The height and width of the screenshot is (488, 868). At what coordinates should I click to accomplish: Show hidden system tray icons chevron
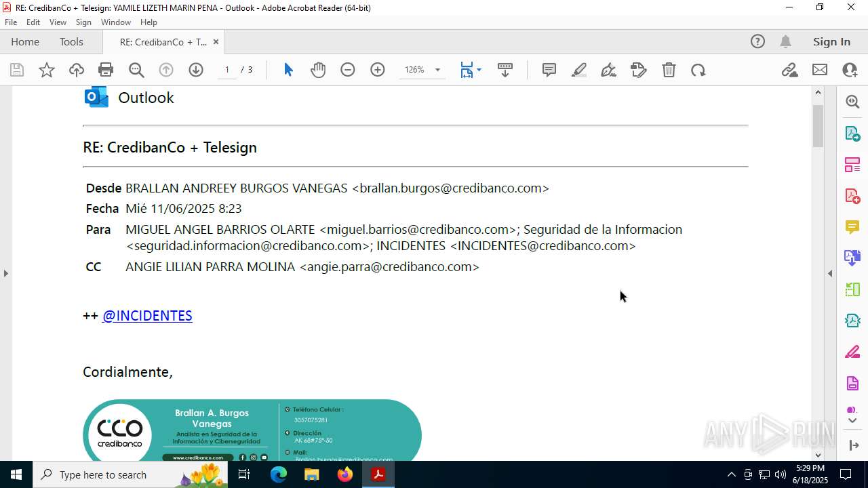(x=731, y=474)
